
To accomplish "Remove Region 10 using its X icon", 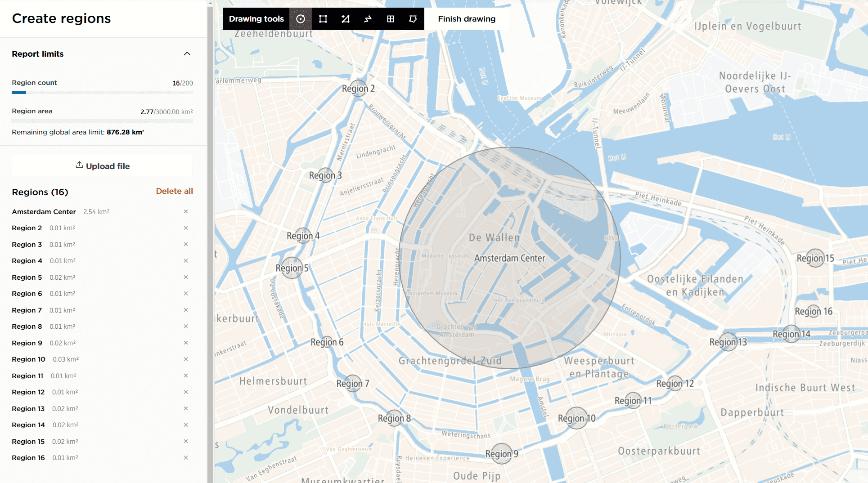I will 186,359.
